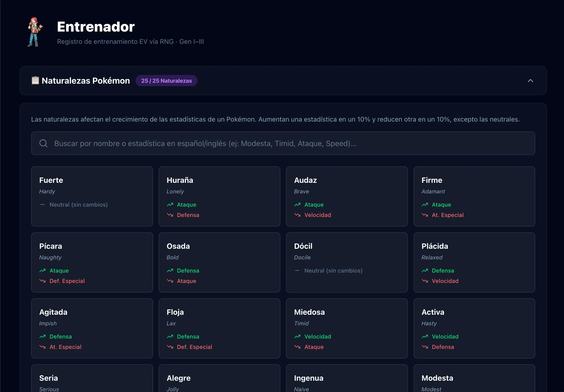The image size is (564, 392).
Task: Open the Seria nature card
Action: (92, 378)
